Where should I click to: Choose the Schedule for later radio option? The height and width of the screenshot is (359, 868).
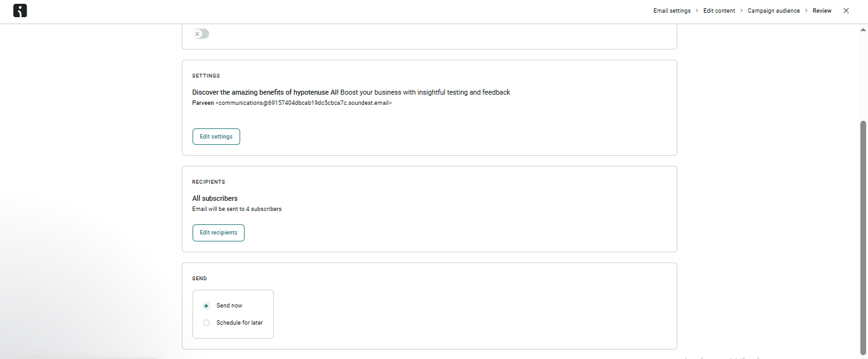pos(207,323)
